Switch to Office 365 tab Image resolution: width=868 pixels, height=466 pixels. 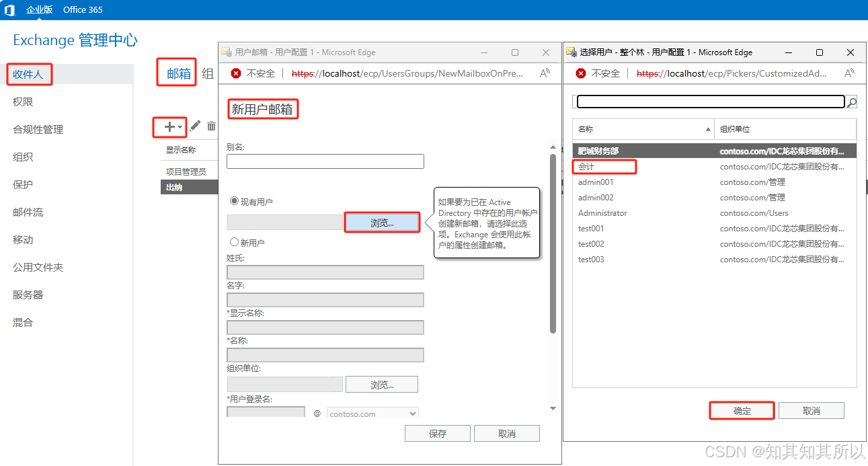(x=83, y=9)
